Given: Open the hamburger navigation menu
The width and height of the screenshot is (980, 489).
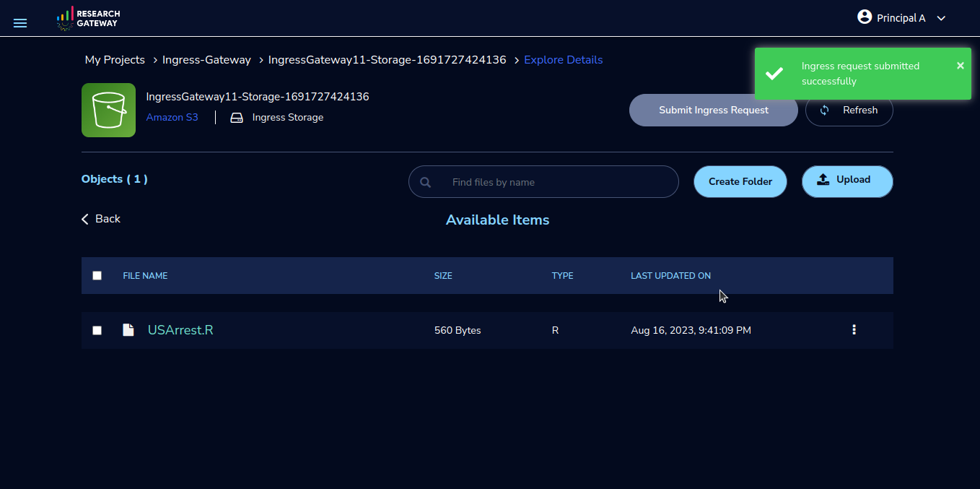Looking at the screenshot, I should 20,23.
